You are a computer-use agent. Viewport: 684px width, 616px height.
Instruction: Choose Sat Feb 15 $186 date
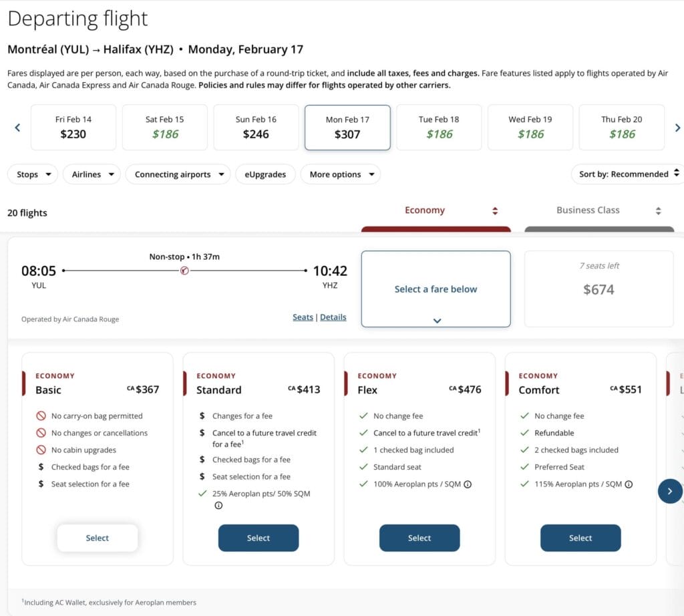165,128
